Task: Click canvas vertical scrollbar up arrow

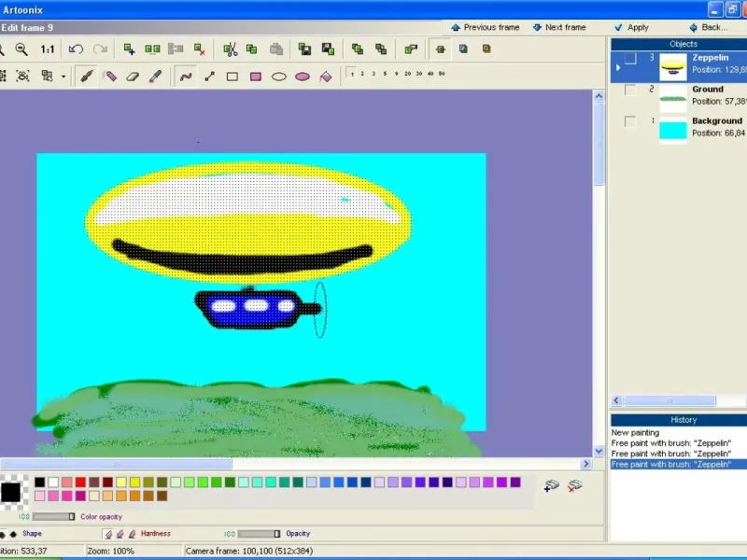Action: (599, 96)
